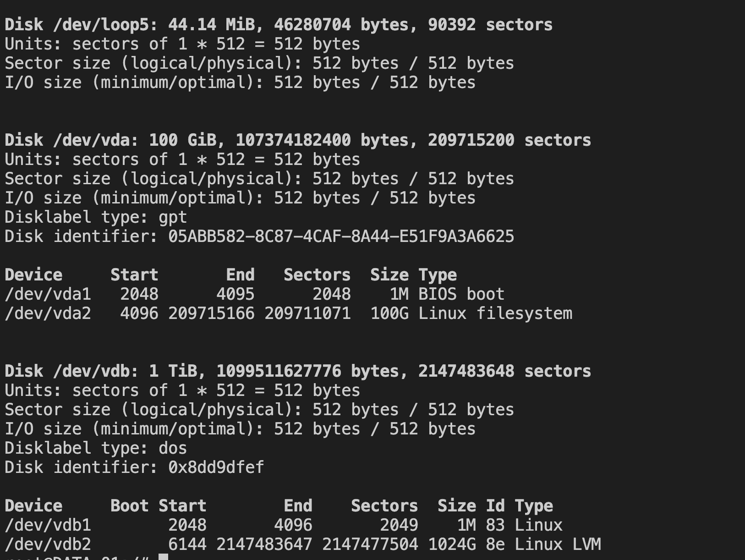This screenshot has width=745, height=560.
Task: Click the "dos" disklabel type value
Action: pos(173,448)
